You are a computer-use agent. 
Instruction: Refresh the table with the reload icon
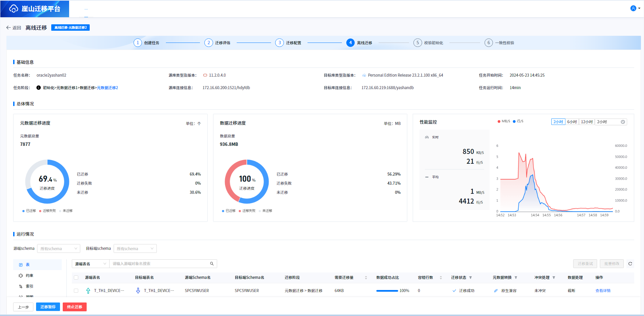[x=630, y=264]
